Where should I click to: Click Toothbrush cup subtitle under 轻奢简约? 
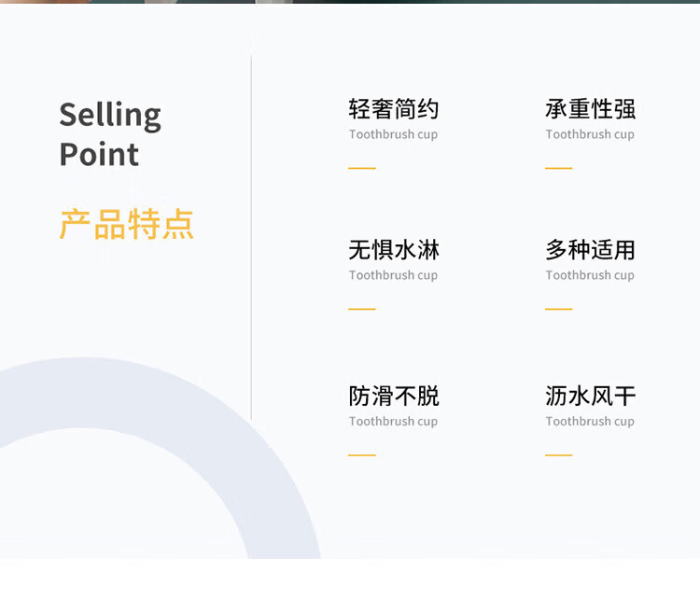coord(393,134)
